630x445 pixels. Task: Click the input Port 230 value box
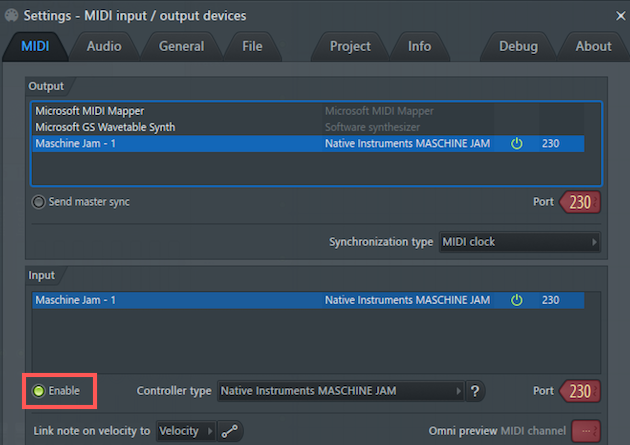580,391
